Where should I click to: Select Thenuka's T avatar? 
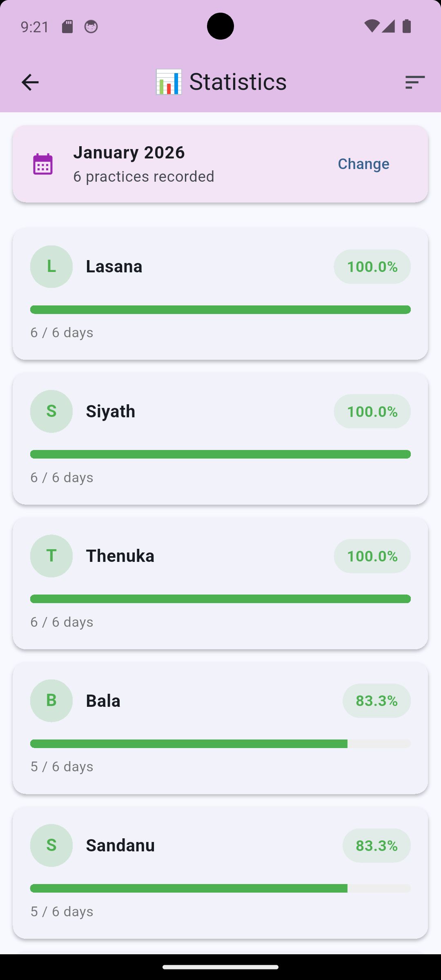(51, 556)
